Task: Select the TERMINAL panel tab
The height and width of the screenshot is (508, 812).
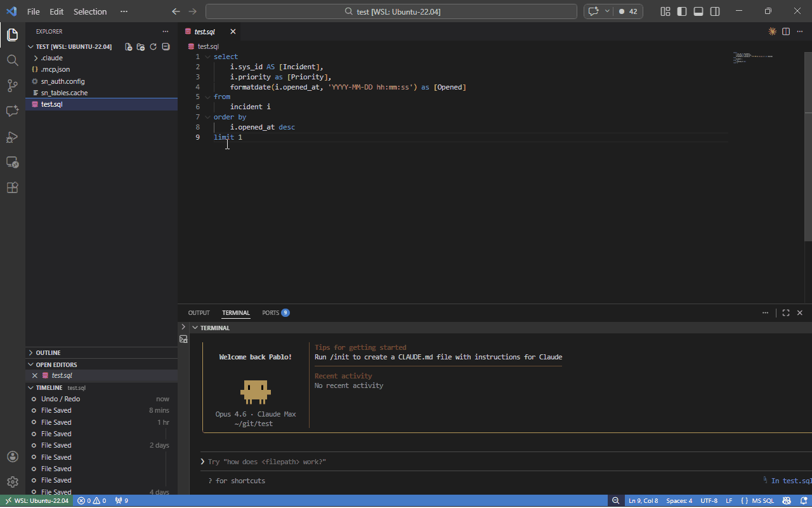Action: [x=236, y=312]
